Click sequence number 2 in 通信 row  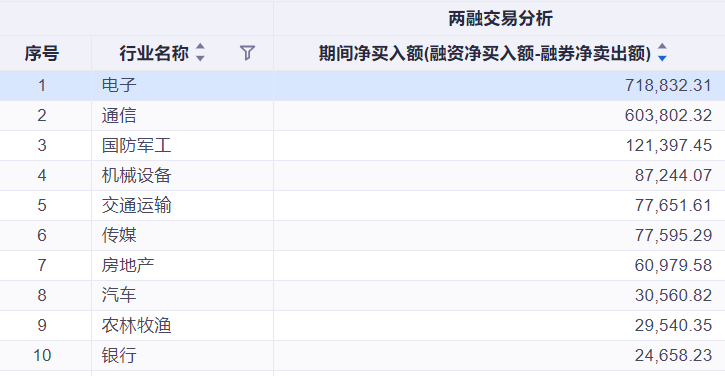[x=42, y=115]
